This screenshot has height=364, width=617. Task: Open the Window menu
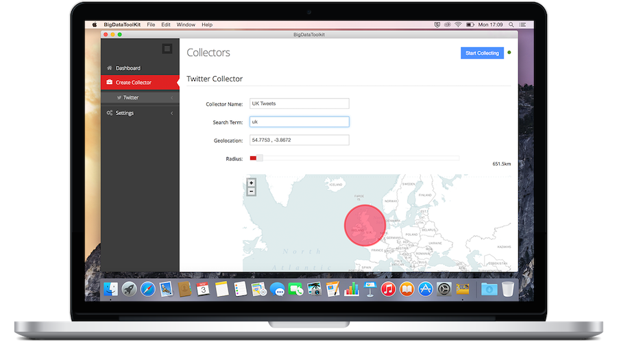tap(186, 25)
